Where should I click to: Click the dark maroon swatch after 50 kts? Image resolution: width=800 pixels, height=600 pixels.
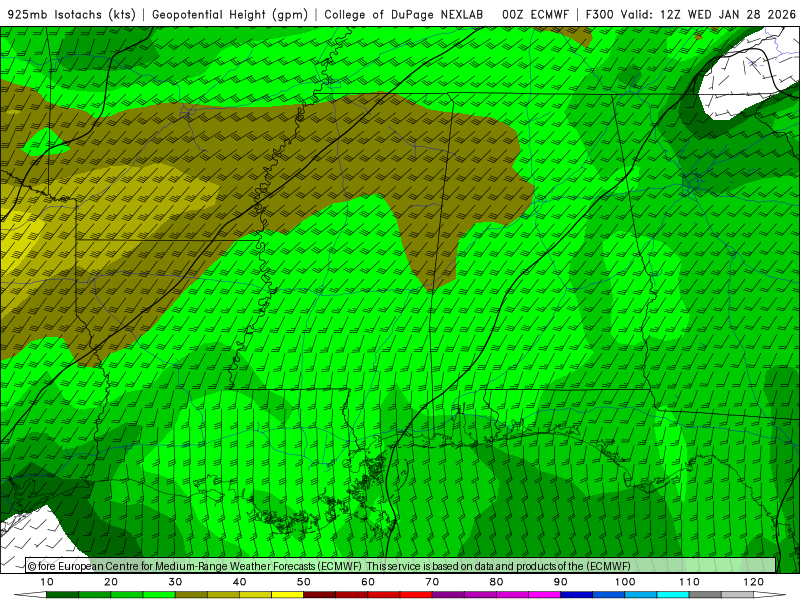tap(319, 595)
